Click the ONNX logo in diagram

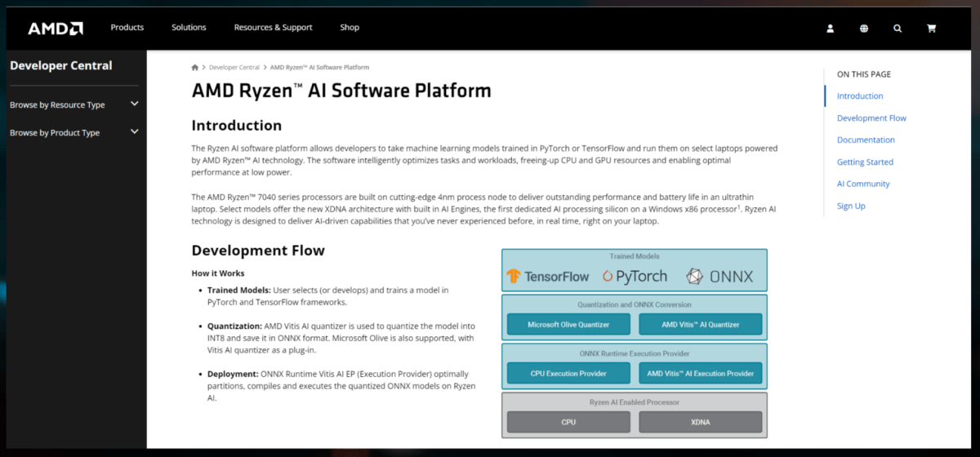click(x=719, y=276)
